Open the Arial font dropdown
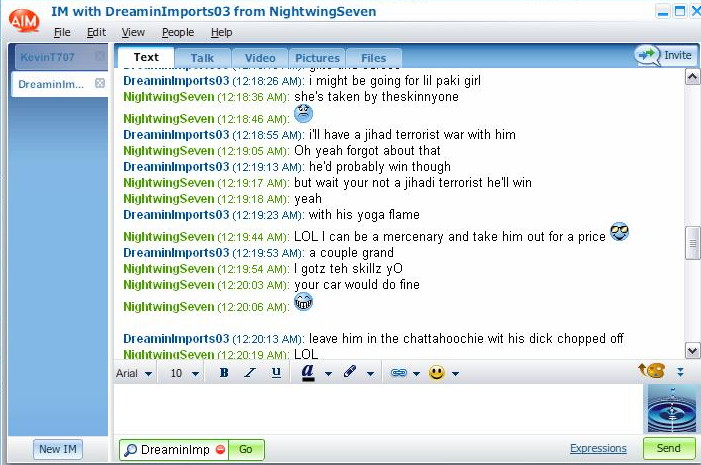 pos(134,373)
